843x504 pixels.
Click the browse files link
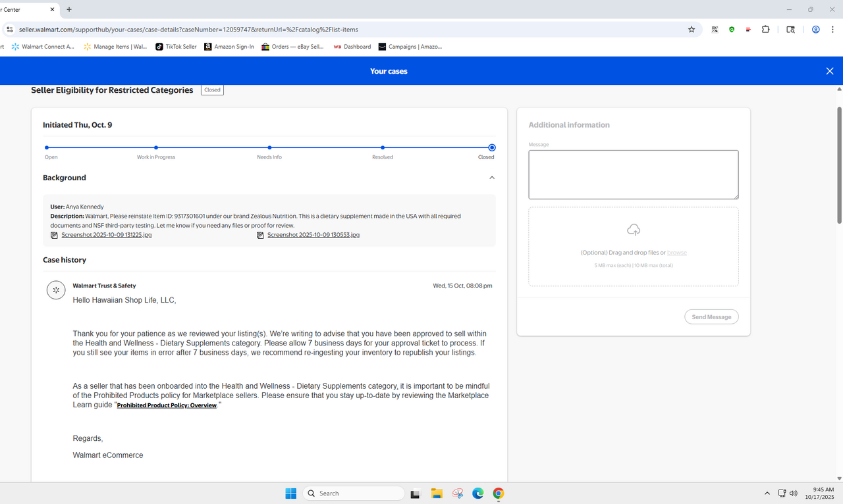(677, 253)
